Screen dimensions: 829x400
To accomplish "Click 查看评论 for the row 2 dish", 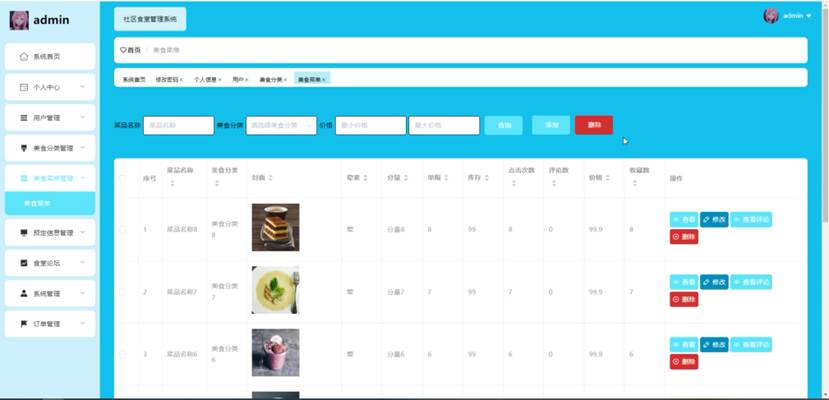I will [751, 282].
